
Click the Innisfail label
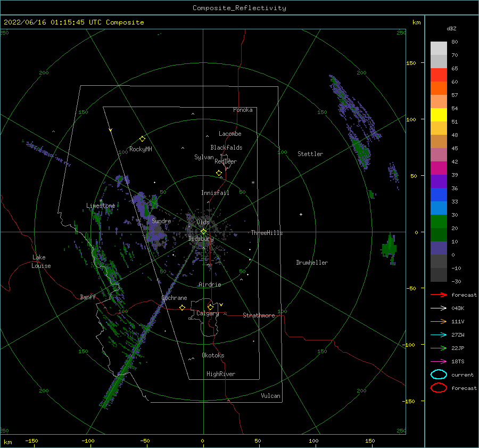click(x=215, y=193)
